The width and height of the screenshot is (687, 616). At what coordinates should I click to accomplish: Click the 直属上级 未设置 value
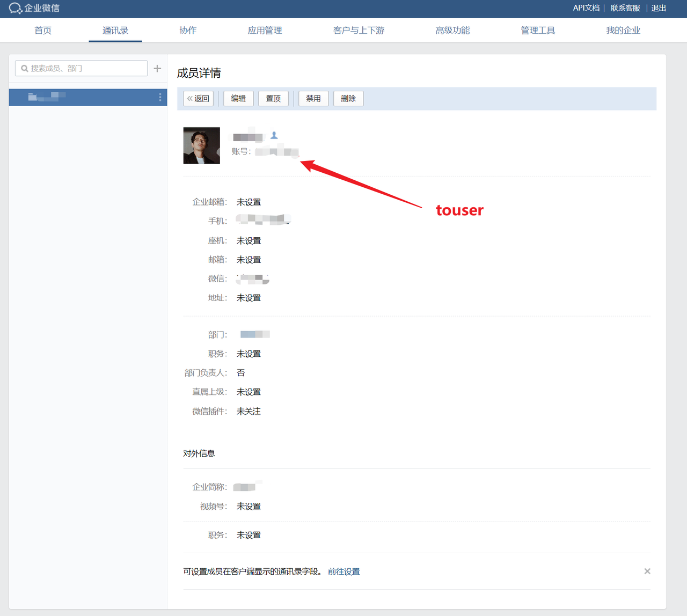point(249,392)
